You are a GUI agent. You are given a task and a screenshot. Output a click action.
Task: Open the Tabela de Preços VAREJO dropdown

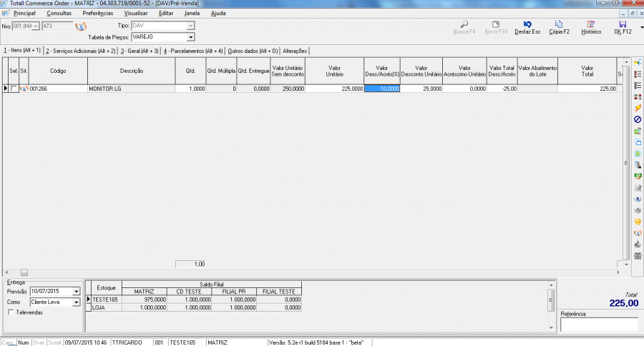tap(190, 36)
